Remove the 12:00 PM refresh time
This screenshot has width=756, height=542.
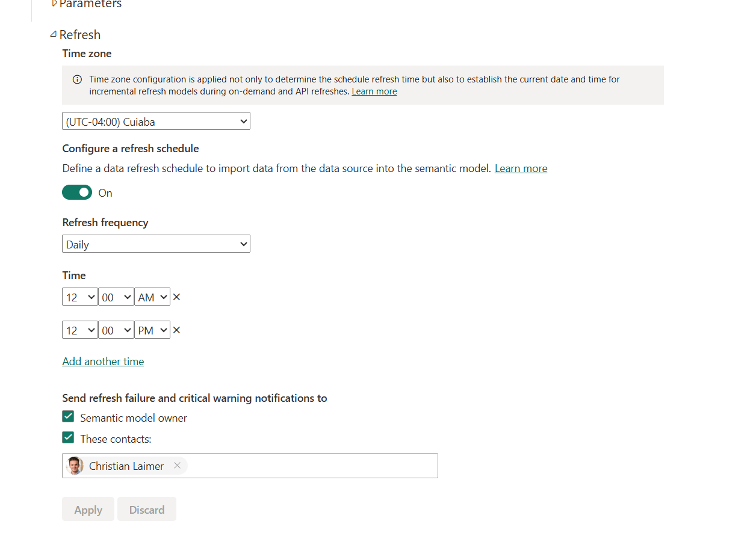(177, 330)
